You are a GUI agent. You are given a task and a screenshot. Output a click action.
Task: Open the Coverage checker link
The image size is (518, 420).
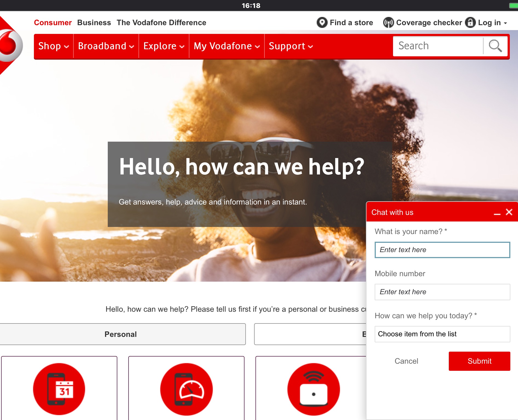point(429,22)
